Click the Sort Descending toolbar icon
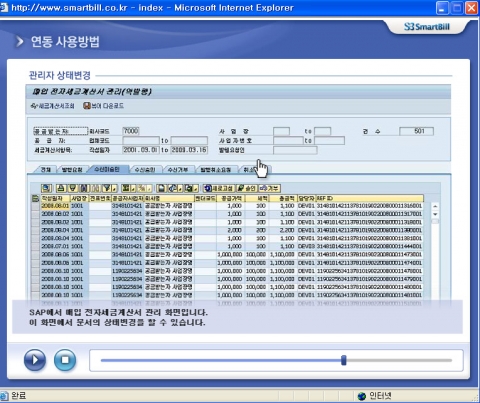The height and width of the screenshot is (403, 480). click(73, 188)
